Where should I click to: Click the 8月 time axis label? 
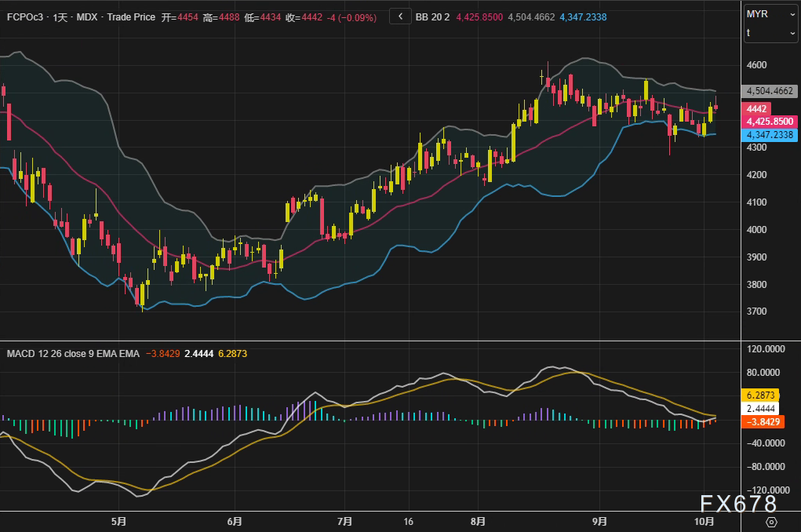479,521
